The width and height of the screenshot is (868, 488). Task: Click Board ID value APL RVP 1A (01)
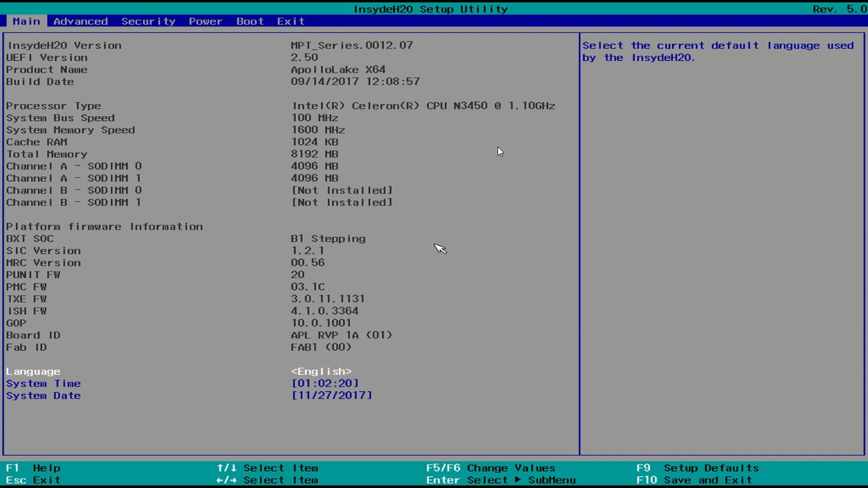pos(342,335)
